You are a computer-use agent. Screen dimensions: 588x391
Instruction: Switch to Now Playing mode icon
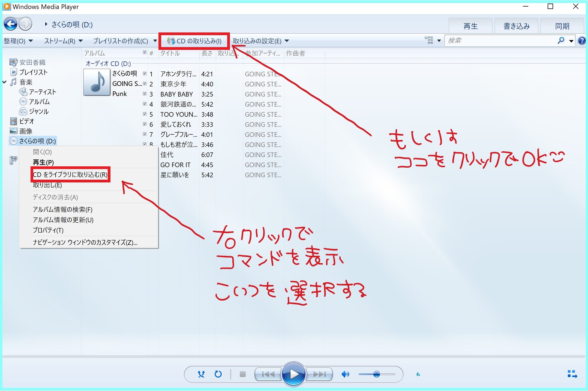pos(572,374)
